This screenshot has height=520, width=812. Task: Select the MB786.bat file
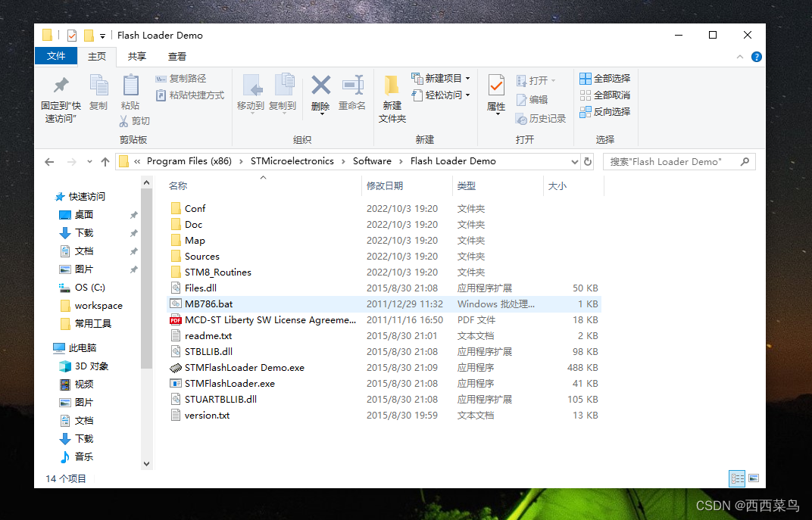click(x=384, y=304)
